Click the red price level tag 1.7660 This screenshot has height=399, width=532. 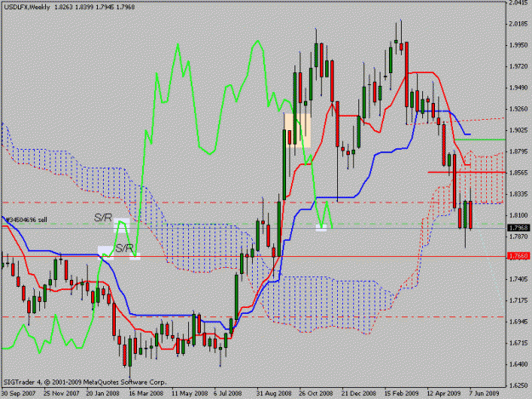coord(518,256)
